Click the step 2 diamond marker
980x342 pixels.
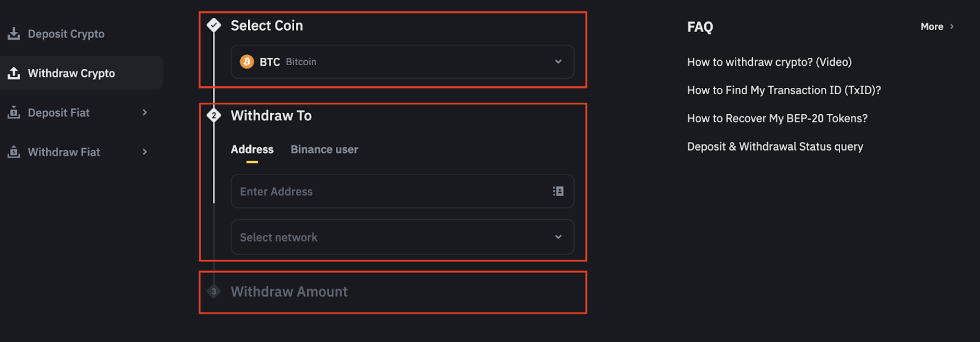tap(214, 116)
